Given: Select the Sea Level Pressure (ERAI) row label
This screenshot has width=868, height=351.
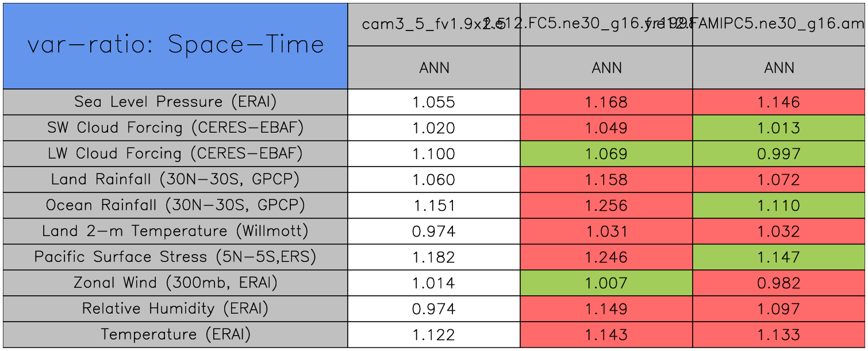Looking at the screenshot, I should click(x=175, y=102).
